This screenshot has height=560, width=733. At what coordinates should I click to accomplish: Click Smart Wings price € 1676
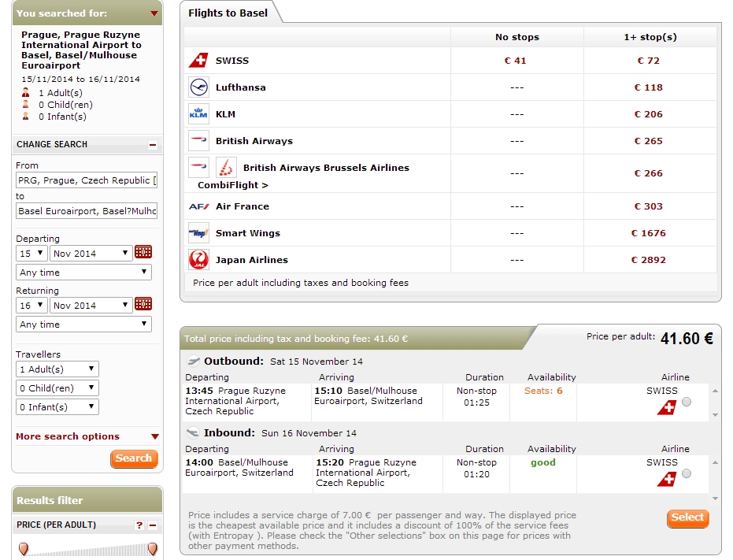tap(649, 232)
